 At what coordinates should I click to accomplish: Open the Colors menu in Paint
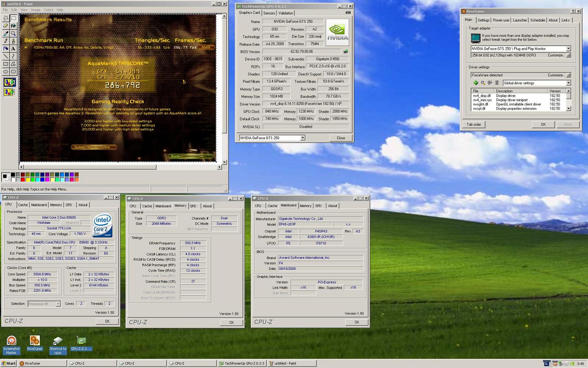point(48,10)
